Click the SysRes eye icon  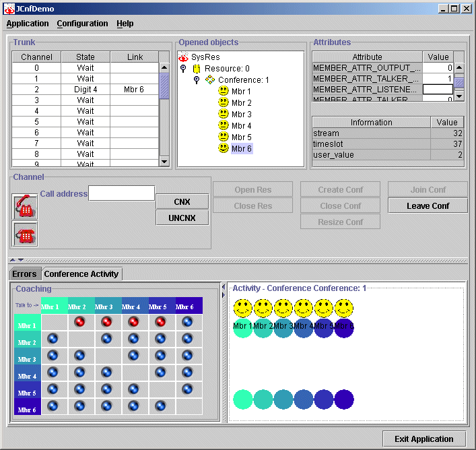(x=183, y=57)
